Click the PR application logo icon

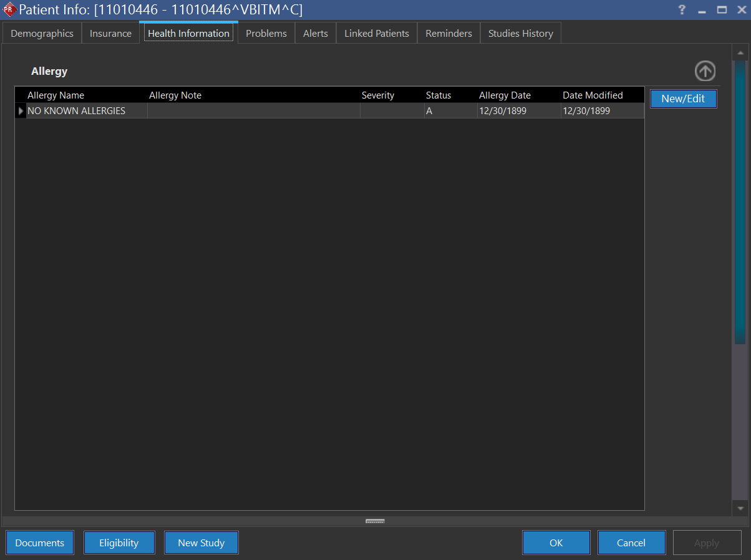click(9, 10)
